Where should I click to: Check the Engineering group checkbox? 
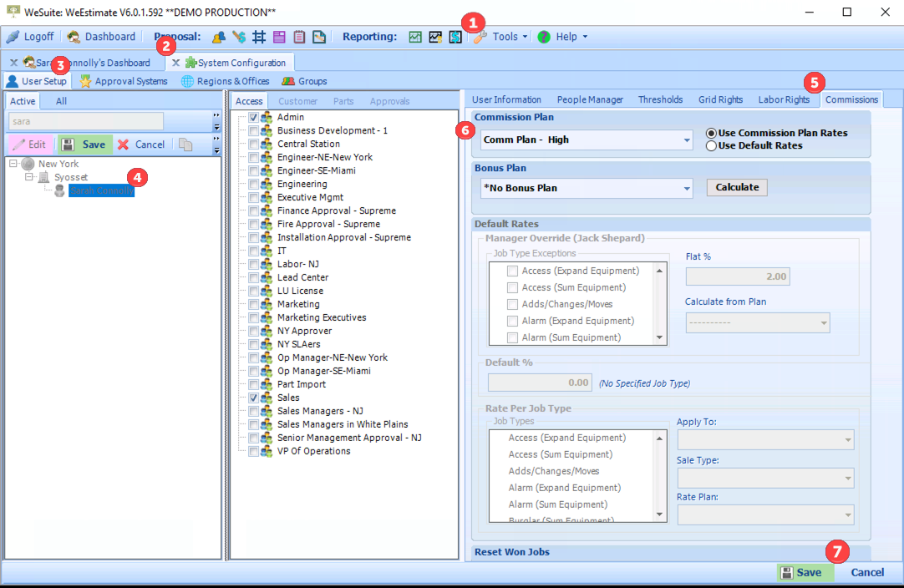(253, 184)
